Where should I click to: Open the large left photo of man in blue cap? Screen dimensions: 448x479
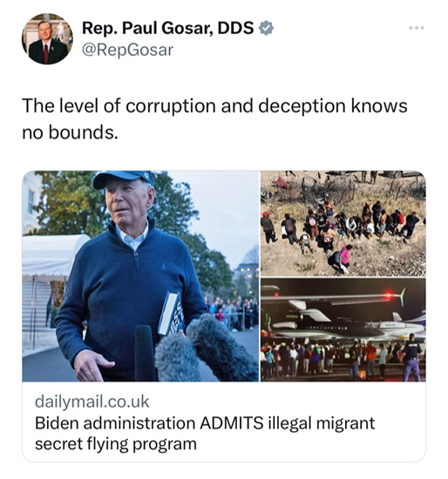pos(140,276)
